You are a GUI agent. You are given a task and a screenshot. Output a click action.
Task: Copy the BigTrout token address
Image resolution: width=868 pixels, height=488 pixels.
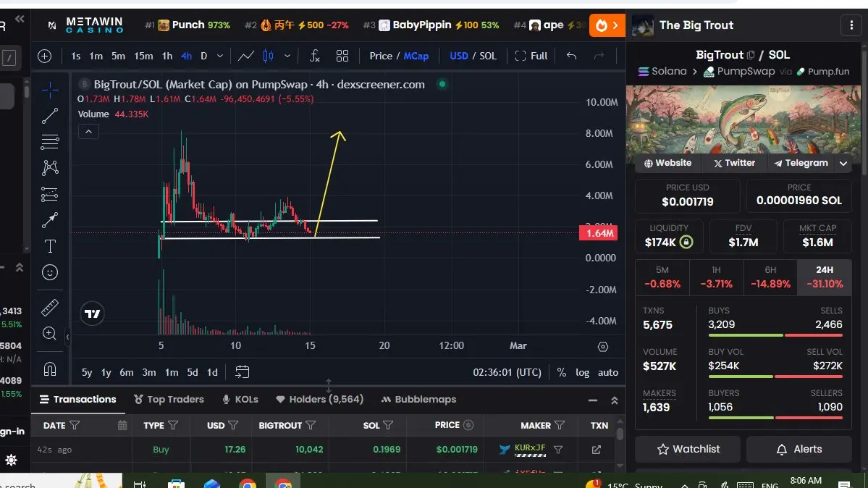[751, 55]
